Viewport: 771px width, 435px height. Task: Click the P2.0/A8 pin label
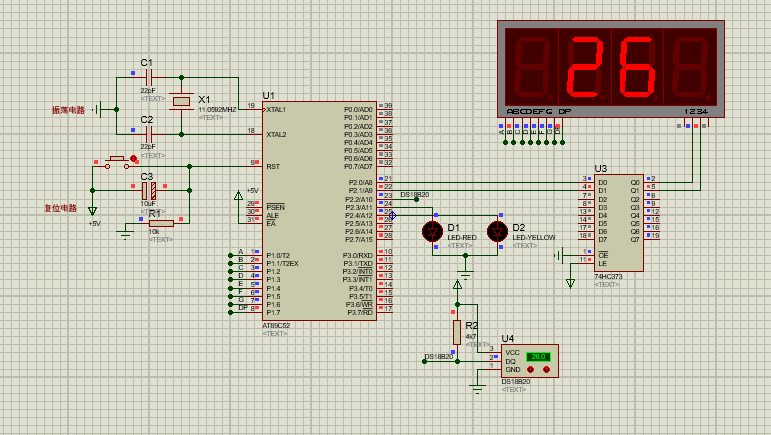click(x=360, y=182)
